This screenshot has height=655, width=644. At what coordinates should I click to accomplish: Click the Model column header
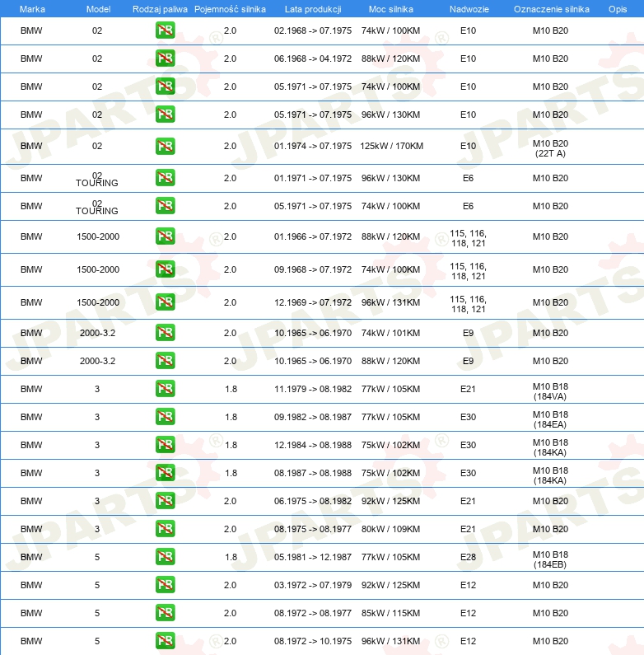click(x=99, y=9)
